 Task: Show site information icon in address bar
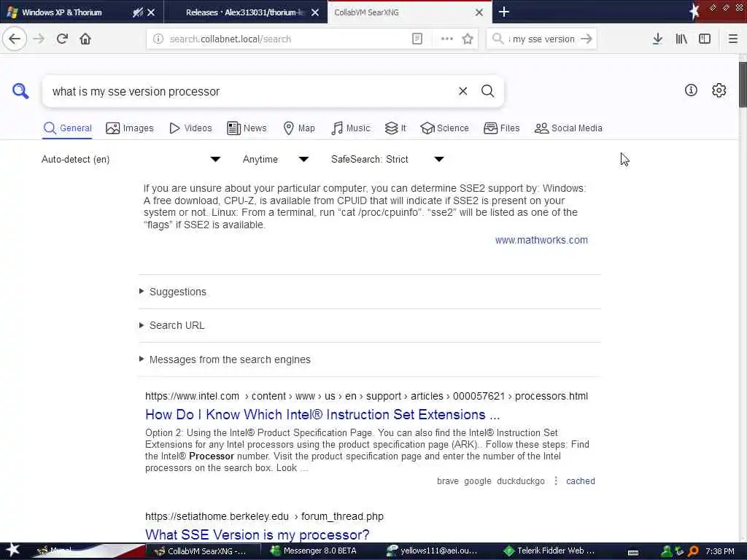pyautogui.click(x=158, y=39)
